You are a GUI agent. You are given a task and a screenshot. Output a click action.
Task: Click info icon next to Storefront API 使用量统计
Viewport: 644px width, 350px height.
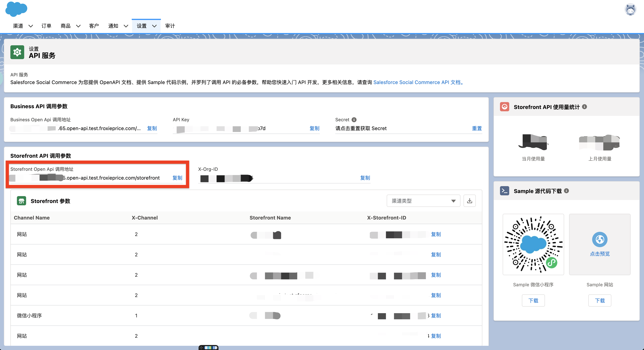pos(584,107)
